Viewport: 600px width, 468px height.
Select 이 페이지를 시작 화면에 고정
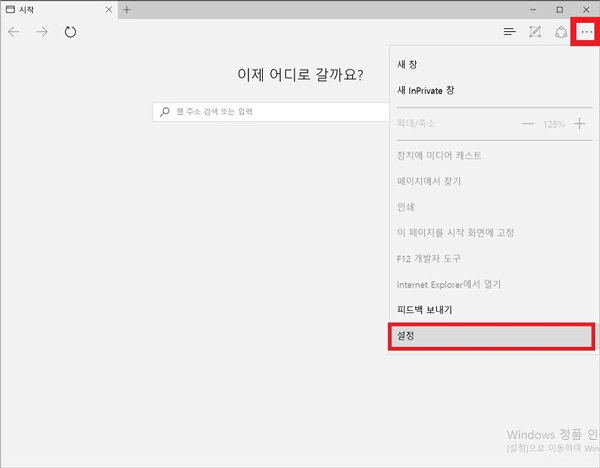455,233
